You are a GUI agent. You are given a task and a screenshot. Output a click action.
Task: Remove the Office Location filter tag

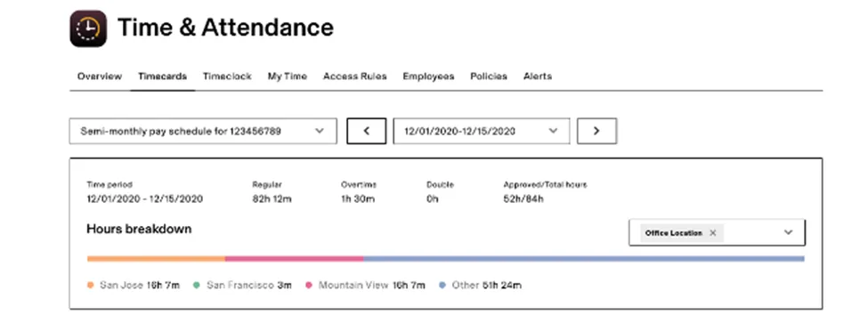point(713,233)
